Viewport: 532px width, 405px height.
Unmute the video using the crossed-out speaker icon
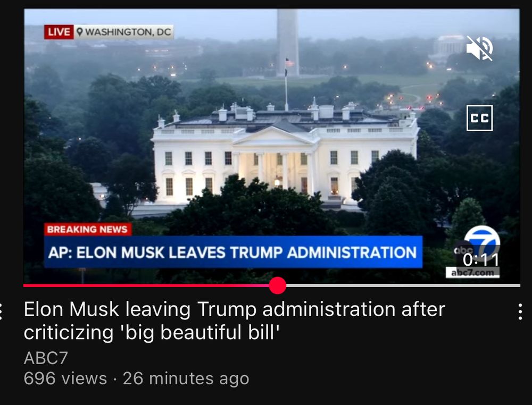tap(479, 48)
